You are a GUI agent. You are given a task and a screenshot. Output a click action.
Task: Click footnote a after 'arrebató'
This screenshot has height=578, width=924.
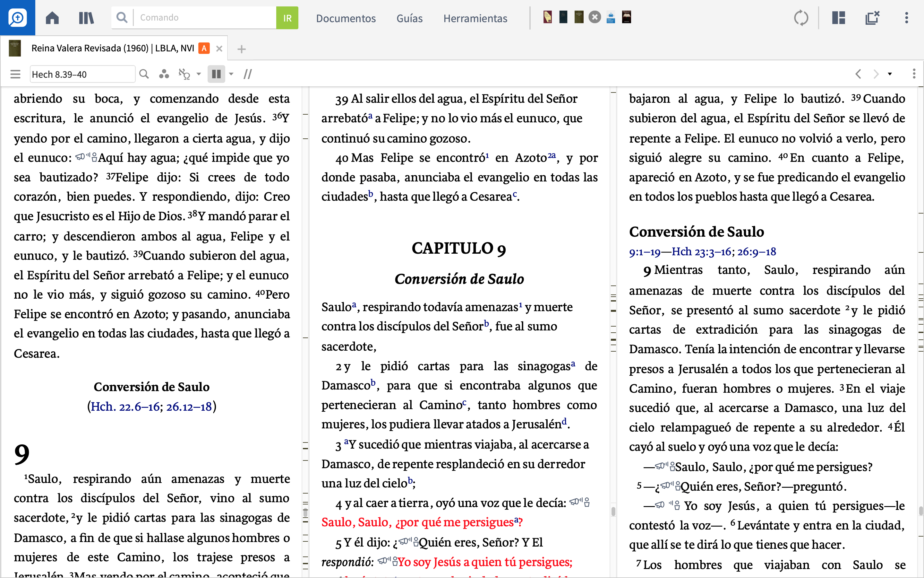[370, 116]
